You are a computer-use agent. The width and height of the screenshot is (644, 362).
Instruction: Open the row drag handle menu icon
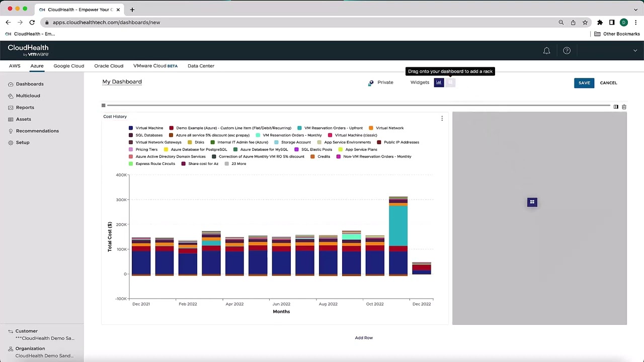[x=103, y=106]
